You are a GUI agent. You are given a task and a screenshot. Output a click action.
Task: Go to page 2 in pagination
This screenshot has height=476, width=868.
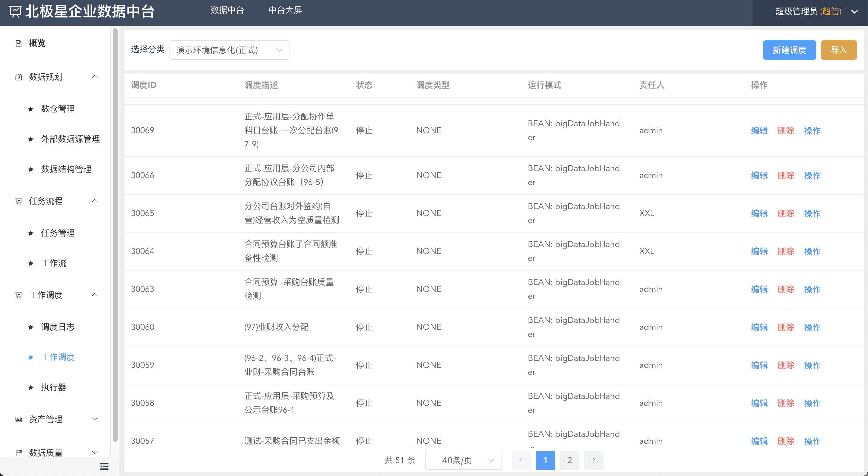569,460
